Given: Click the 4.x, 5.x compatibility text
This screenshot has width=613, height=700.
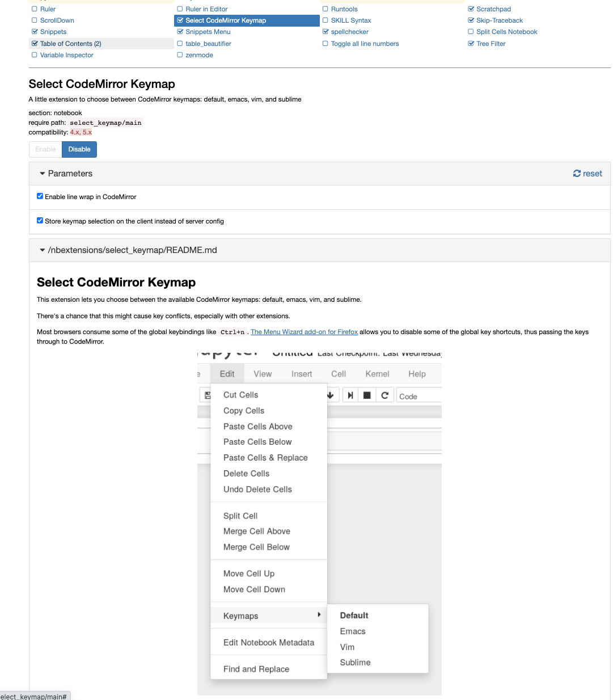Looking at the screenshot, I should pos(81,132).
